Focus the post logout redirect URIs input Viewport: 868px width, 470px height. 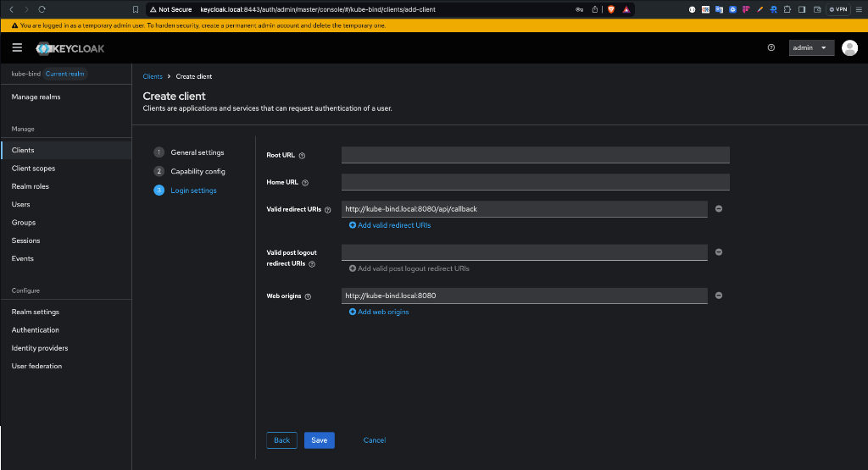[x=524, y=252]
